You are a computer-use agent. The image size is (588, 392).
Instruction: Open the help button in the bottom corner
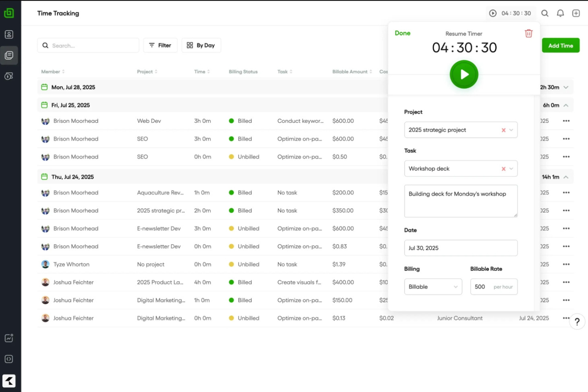click(577, 321)
